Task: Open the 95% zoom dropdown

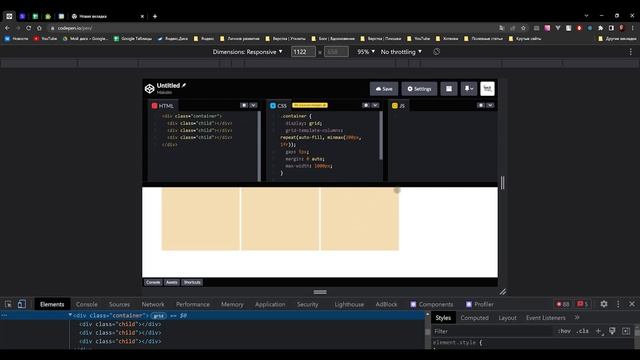Action: [x=366, y=52]
